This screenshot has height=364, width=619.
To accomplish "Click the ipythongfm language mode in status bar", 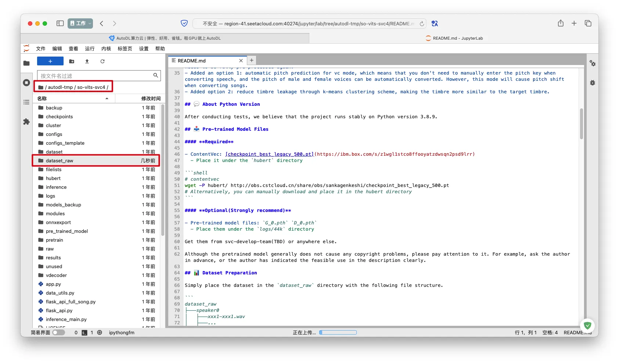I will pos(122,332).
